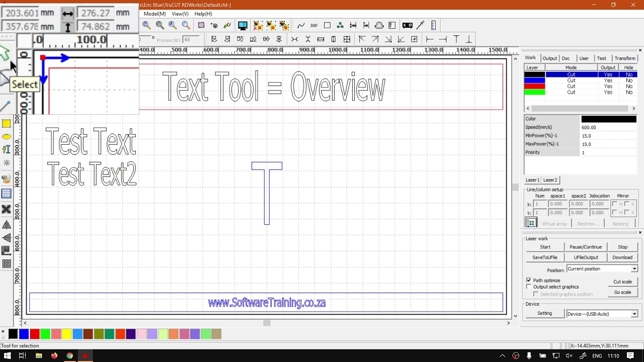Image resolution: width=644 pixels, height=362 pixels.
Task: Click the taskbar volume muted icon
Action: (x=569, y=355)
